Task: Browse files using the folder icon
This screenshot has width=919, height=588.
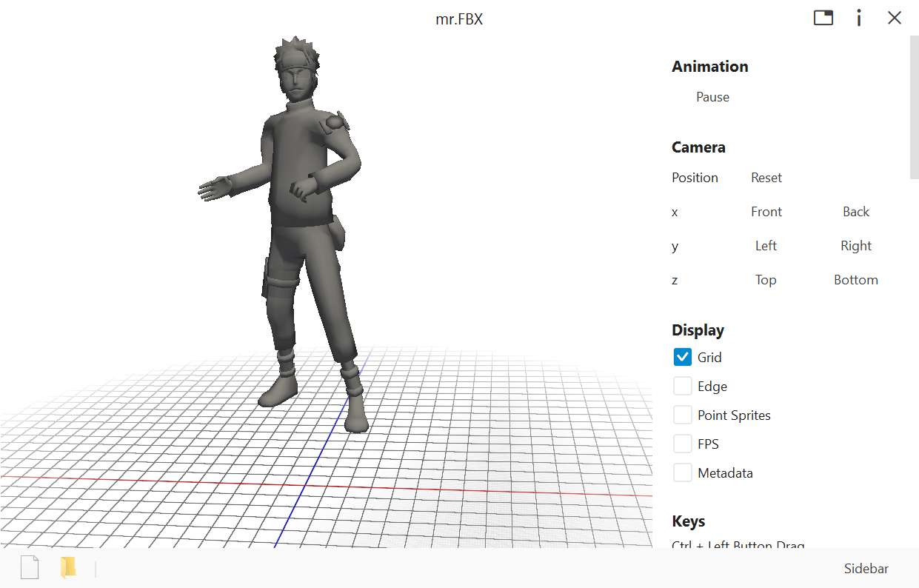Action: click(68, 567)
